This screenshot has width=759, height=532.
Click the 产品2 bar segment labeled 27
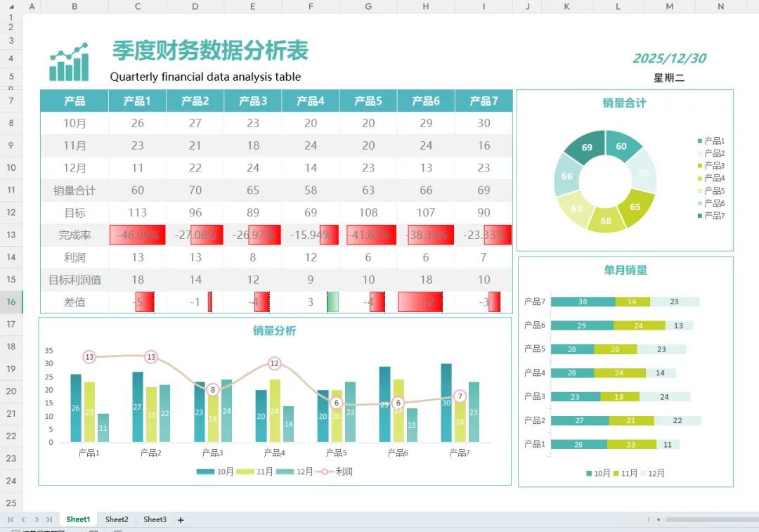(x=579, y=421)
